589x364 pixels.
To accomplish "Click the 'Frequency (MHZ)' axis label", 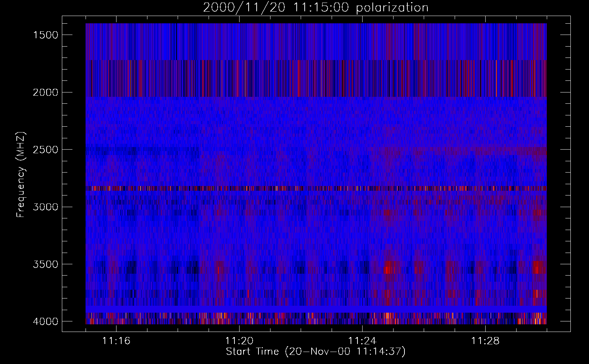I will (x=21, y=175).
